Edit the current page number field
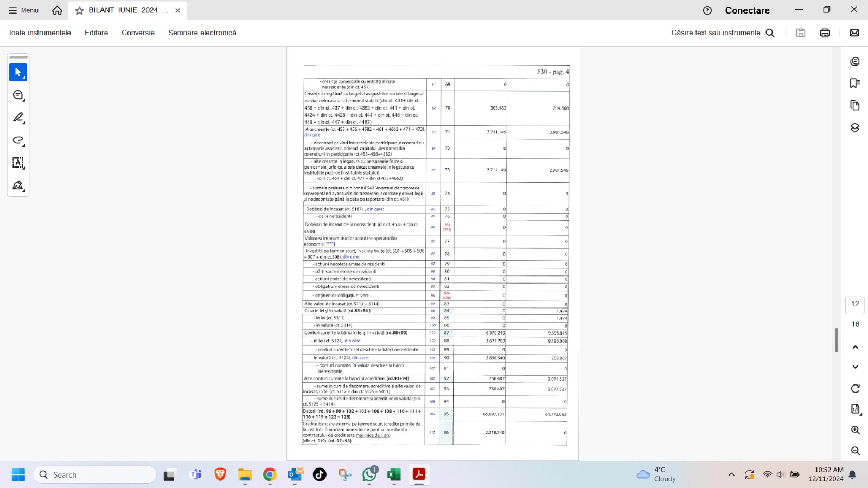This screenshot has height=488, width=868. click(x=855, y=304)
